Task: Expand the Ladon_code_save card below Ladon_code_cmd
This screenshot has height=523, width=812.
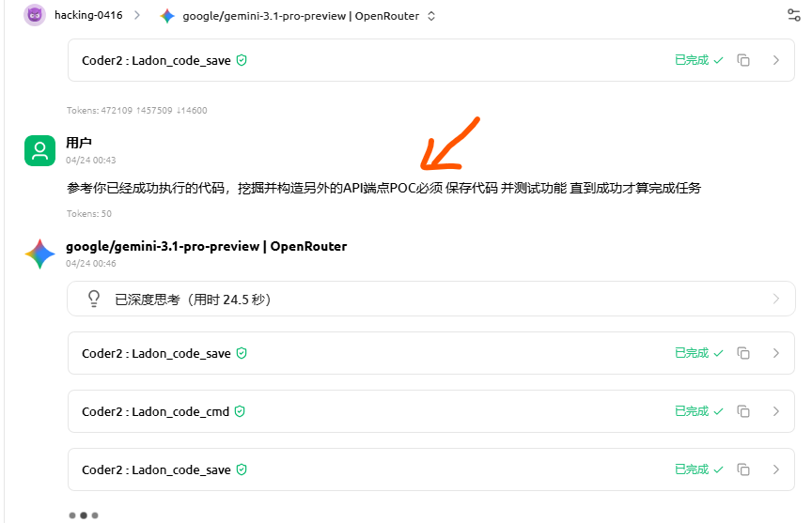Action: coord(775,469)
